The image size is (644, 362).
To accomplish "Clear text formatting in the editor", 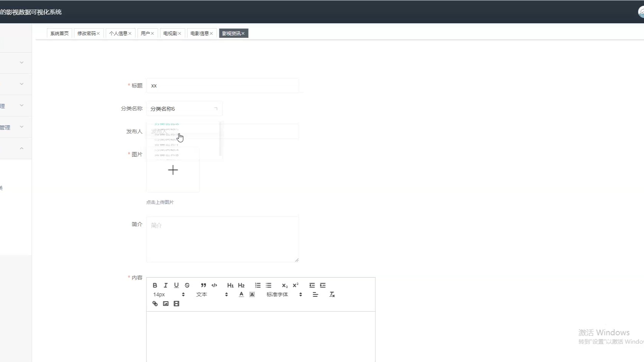I will 332,294.
